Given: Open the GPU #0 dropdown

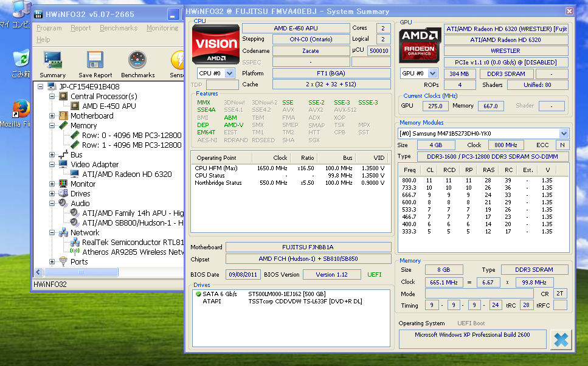Looking at the screenshot, I should (433, 74).
